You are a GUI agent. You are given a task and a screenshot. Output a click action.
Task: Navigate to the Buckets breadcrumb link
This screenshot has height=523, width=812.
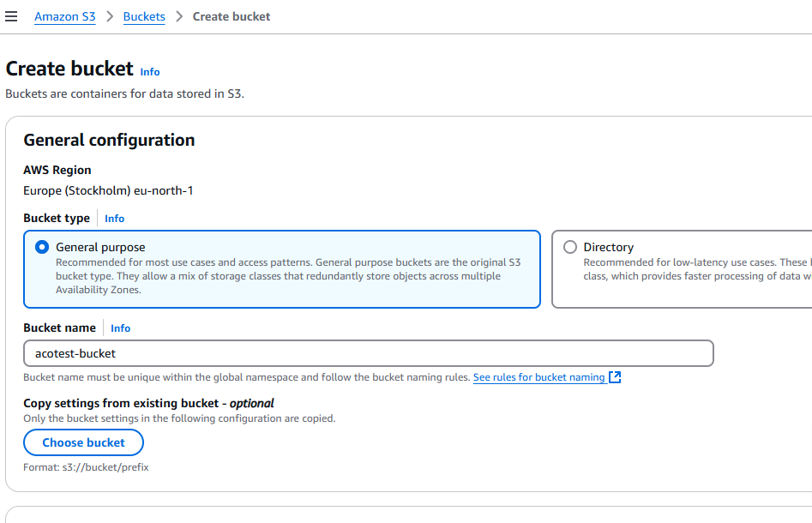point(144,16)
